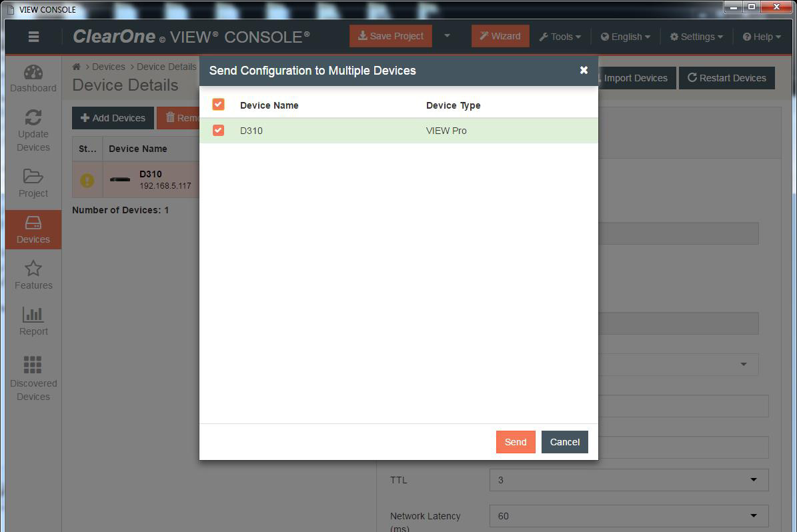Click the Add Devices button
Viewport: 797px width, 532px height.
pos(113,118)
